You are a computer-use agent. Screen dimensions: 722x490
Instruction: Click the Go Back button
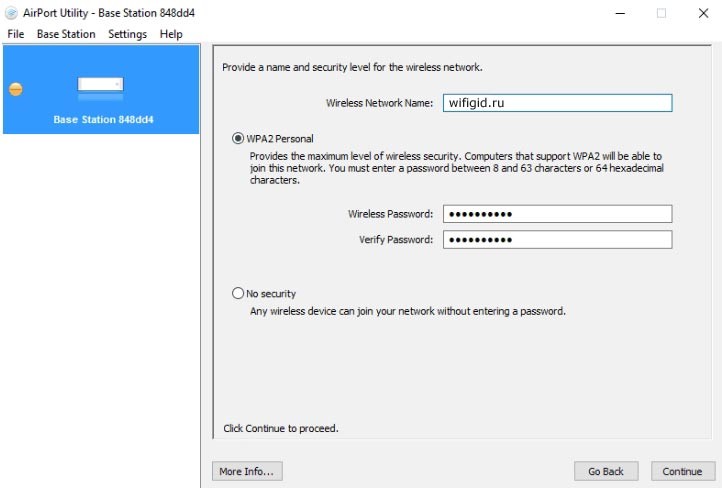[x=606, y=471]
